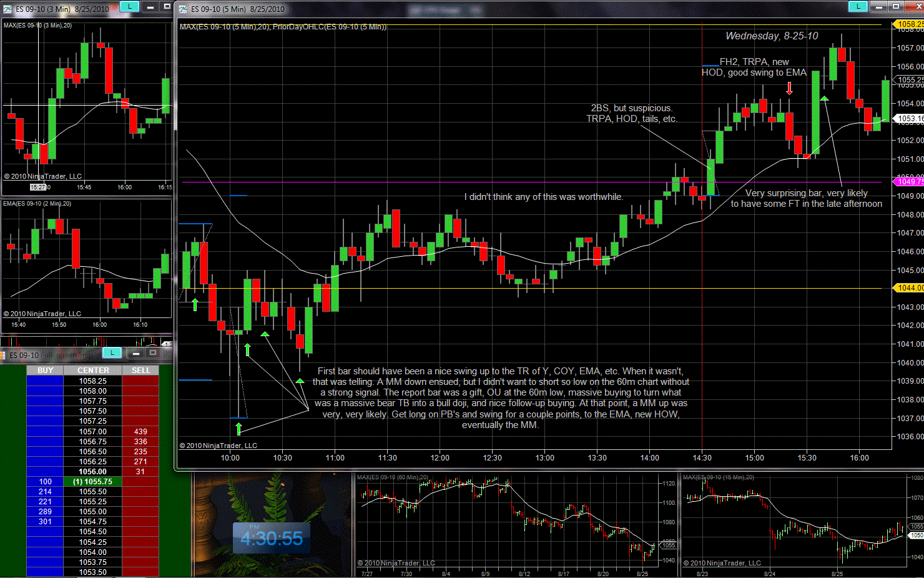Viewport: 924px width, 578px height.
Task: Click buy cell at price 1055.50
Action: point(45,492)
